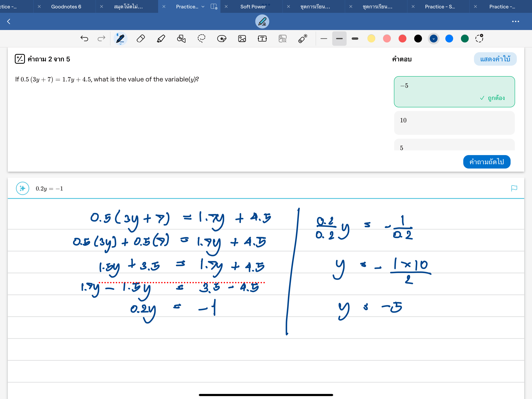Click the คำถามถัดไป next question button
The width and height of the screenshot is (532, 399).
pyautogui.click(x=487, y=162)
